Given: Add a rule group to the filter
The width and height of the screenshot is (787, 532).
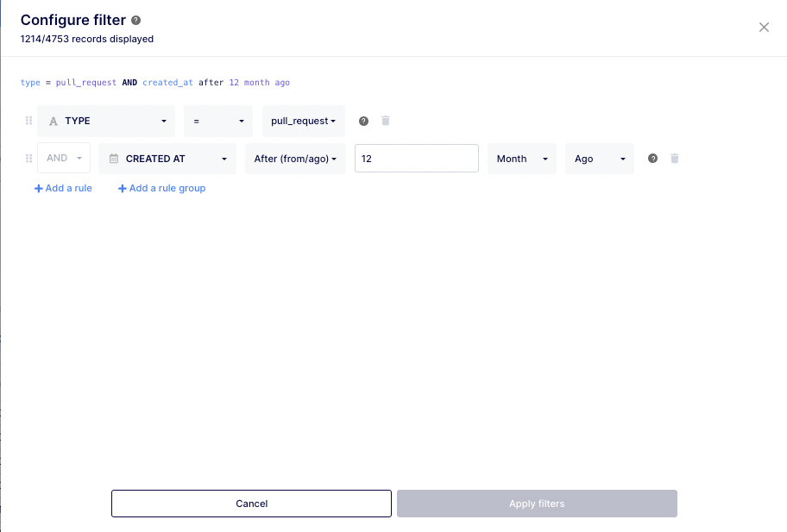Looking at the screenshot, I should [x=161, y=188].
